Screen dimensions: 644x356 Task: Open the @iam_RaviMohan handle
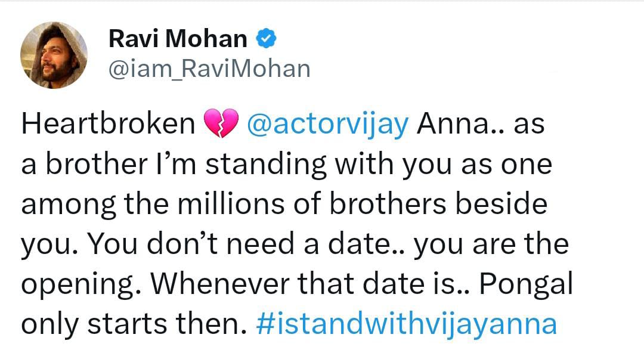209,69
